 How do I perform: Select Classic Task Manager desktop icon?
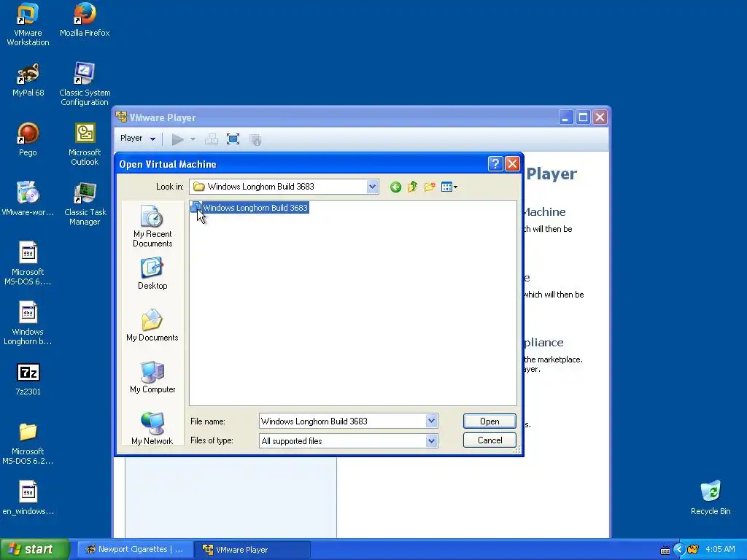coord(85,204)
